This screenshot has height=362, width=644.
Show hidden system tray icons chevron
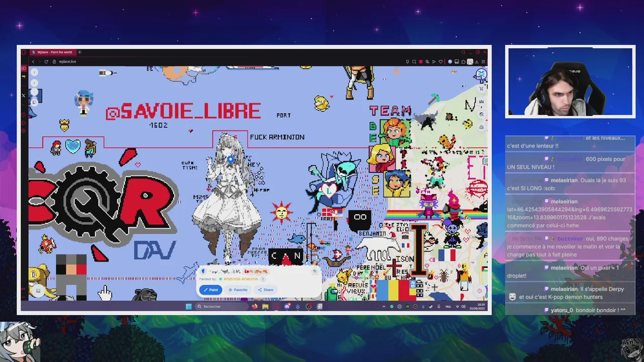(x=384, y=306)
